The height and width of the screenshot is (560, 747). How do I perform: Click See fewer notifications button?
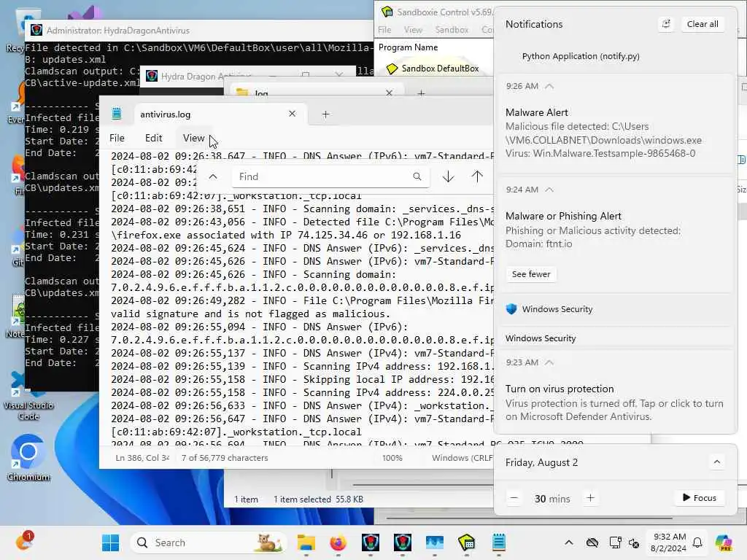531,274
